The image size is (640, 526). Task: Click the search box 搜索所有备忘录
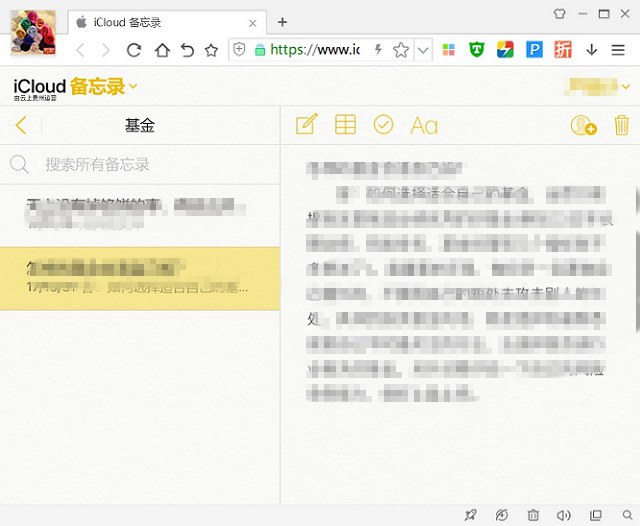140,164
